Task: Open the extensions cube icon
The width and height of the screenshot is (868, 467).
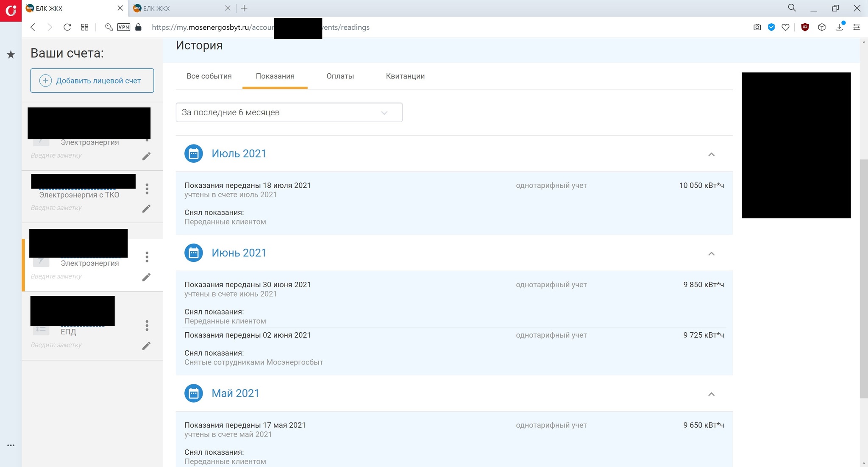Action: pos(822,27)
